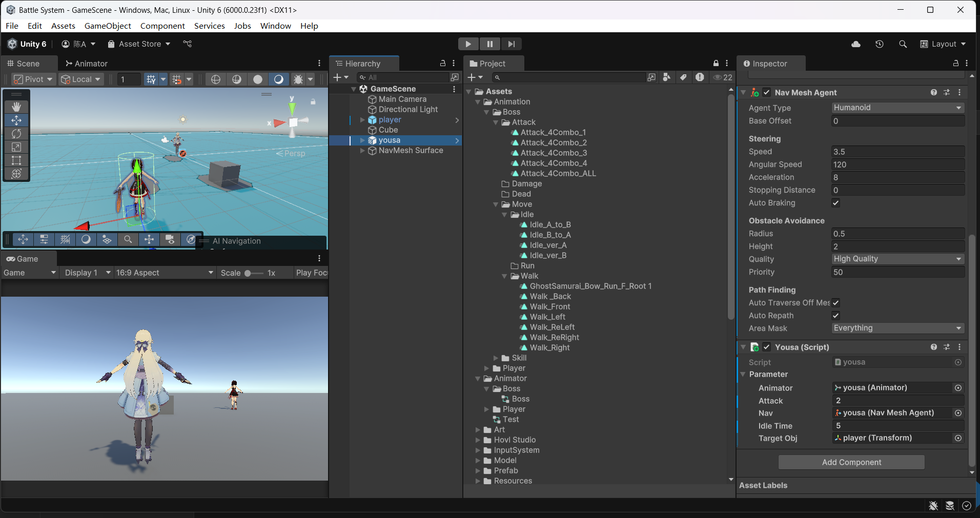Open the undo history icon
This screenshot has width=980, height=518.
click(x=880, y=44)
